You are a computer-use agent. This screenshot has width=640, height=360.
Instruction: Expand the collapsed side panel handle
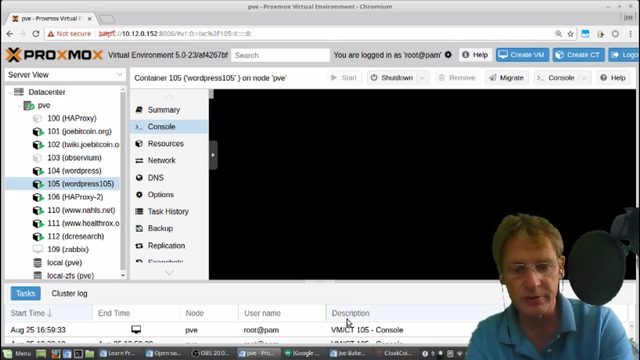(x=213, y=155)
